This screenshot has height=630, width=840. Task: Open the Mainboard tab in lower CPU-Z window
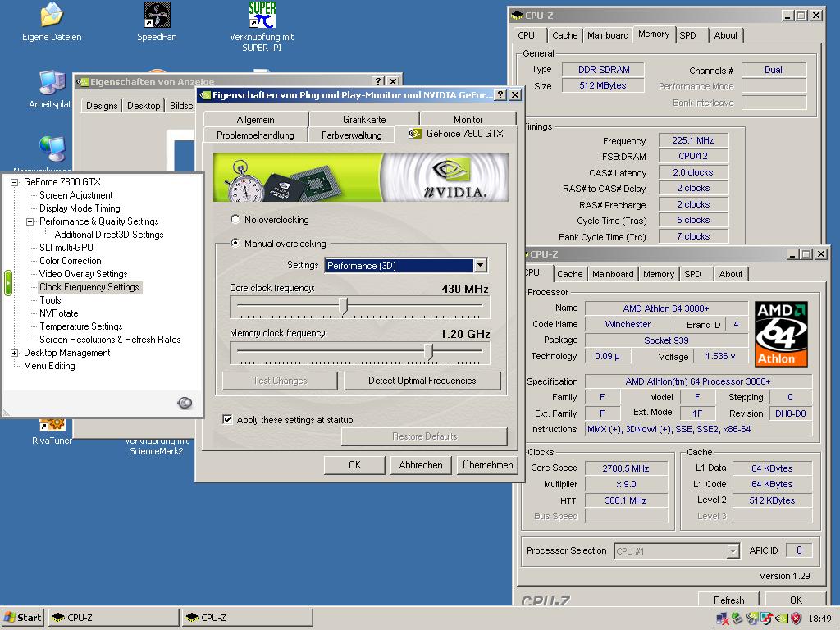coord(613,274)
